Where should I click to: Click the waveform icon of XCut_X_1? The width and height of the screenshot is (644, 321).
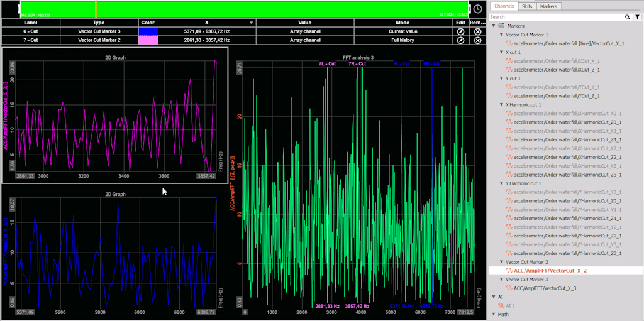tap(509, 60)
